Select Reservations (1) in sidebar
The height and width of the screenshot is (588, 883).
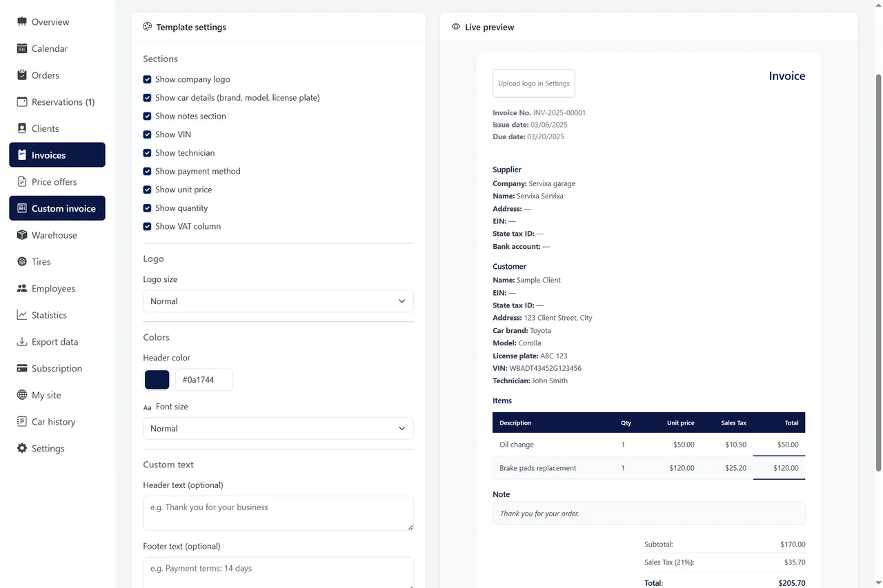(57, 102)
